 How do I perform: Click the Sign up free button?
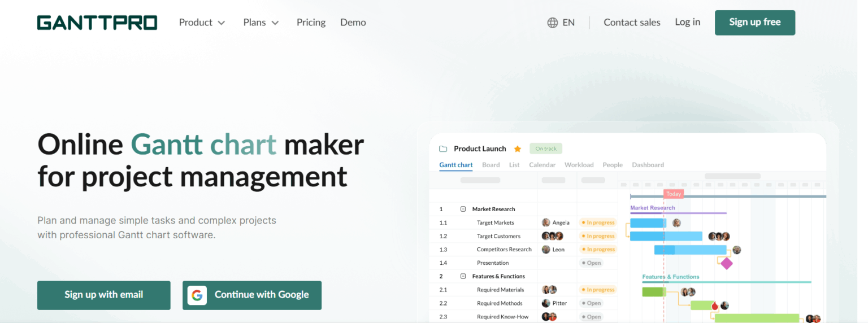755,23
